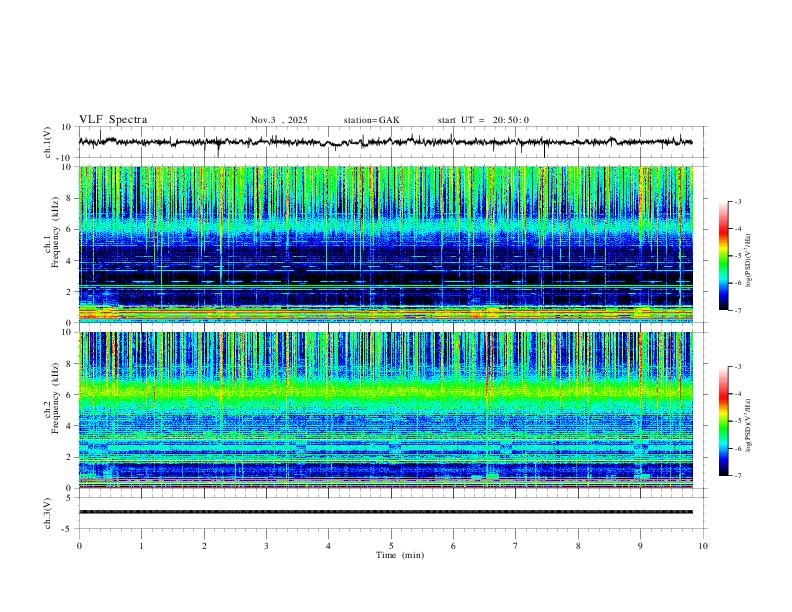Click the ch.1(V) waveform axis label
Viewport: 792px width, 612px height.
[x=49, y=142]
